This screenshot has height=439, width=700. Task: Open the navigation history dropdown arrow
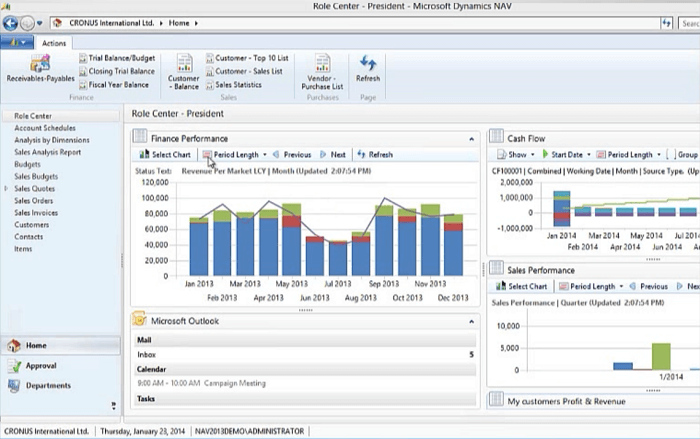tap(40, 23)
